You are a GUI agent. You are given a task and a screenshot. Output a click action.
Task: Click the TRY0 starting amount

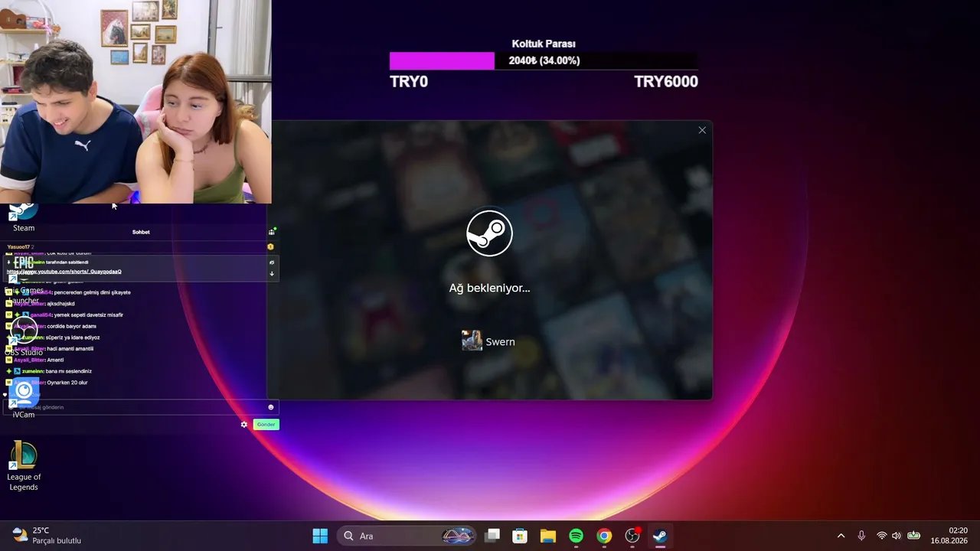tap(409, 82)
